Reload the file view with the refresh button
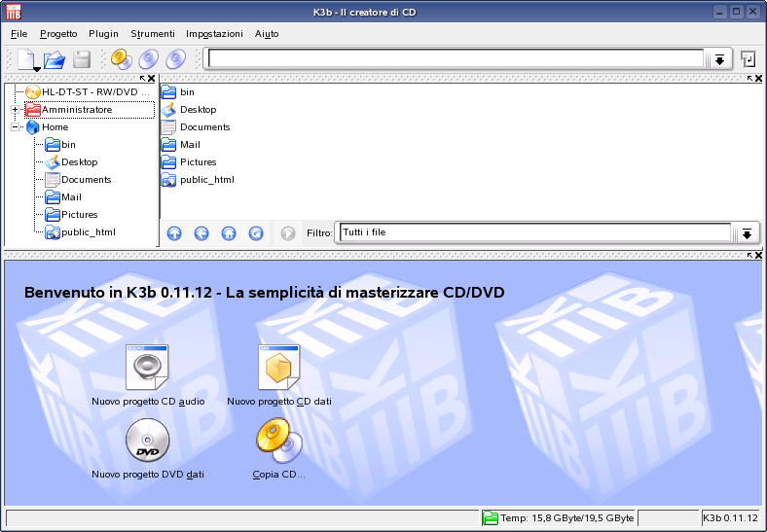 click(x=256, y=233)
